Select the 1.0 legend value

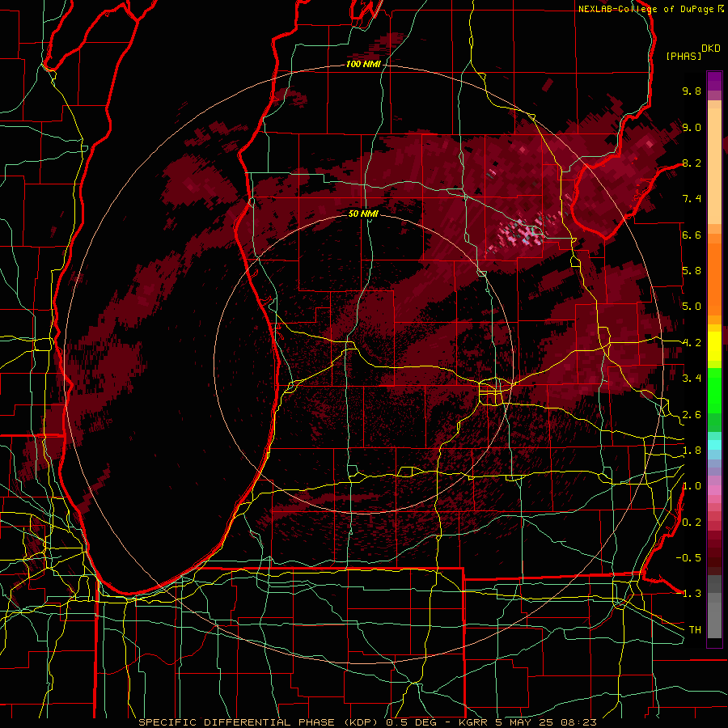pyautogui.click(x=692, y=486)
